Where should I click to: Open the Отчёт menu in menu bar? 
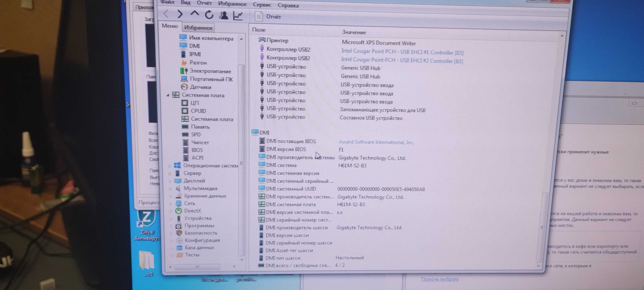point(204,3)
